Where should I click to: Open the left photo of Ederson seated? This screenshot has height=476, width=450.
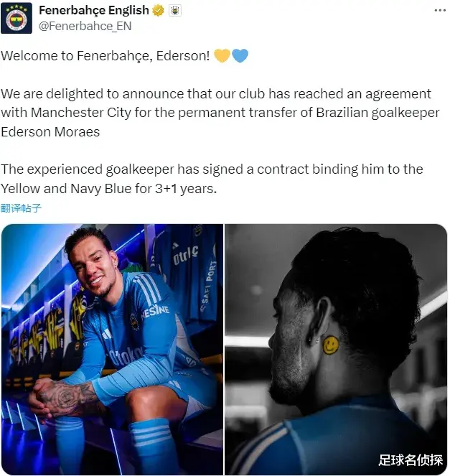pyautogui.click(x=112, y=350)
